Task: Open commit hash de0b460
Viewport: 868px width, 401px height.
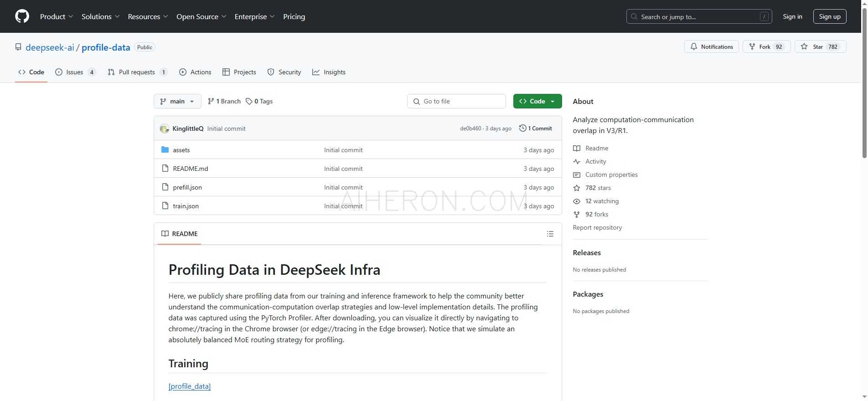Action: pos(470,129)
